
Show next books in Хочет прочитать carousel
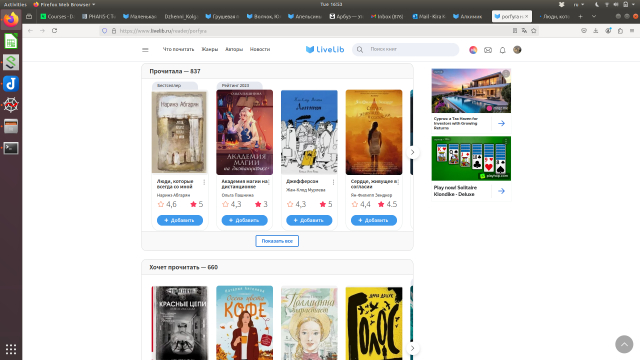412,348
